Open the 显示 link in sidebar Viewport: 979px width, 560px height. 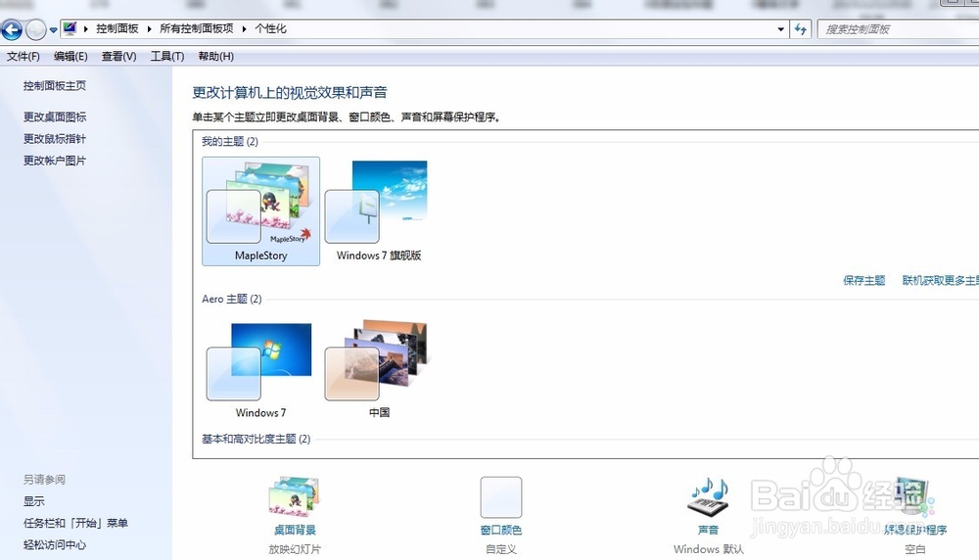pyautogui.click(x=33, y=501)
